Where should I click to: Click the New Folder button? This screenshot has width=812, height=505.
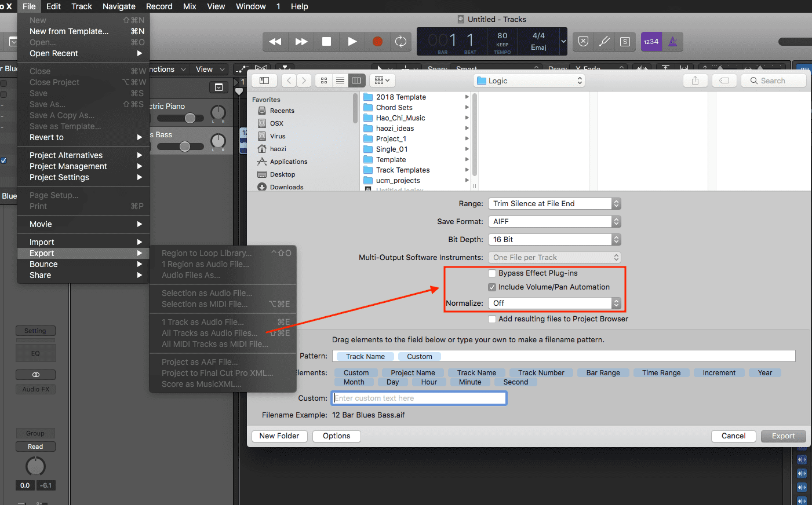point(279,436)
